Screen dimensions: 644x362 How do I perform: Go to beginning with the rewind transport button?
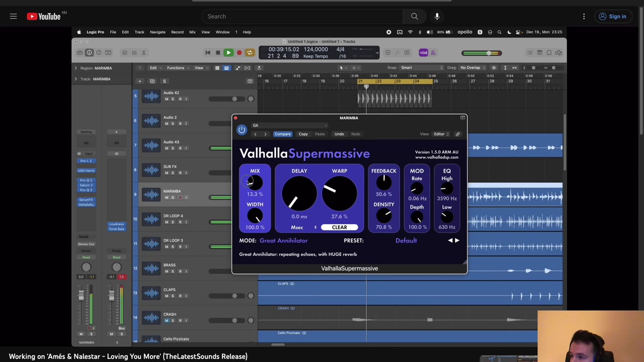[x=207, y=52]
